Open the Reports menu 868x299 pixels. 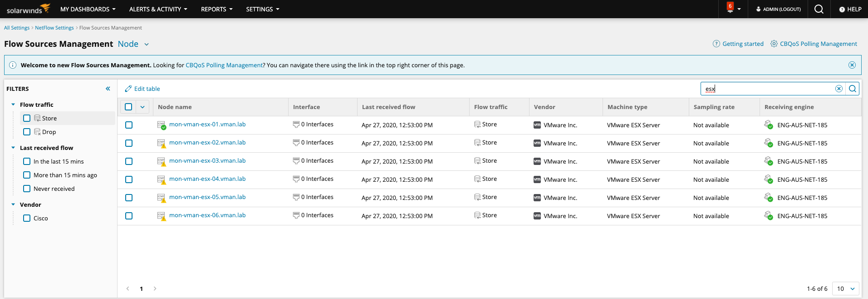[x=216, y=9]
